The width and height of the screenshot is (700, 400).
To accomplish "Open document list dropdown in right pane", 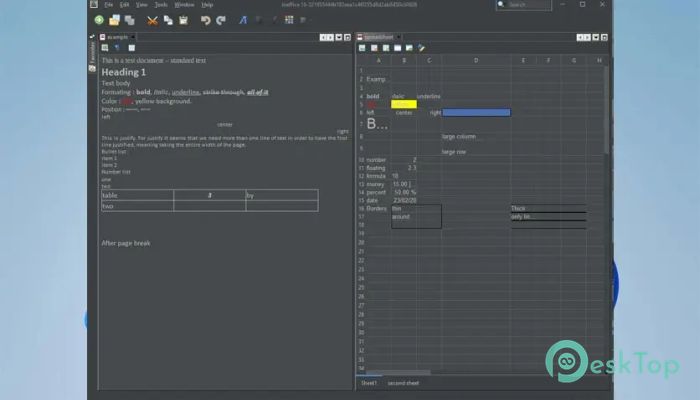I will pyautogui.click(x=596, y=38).
